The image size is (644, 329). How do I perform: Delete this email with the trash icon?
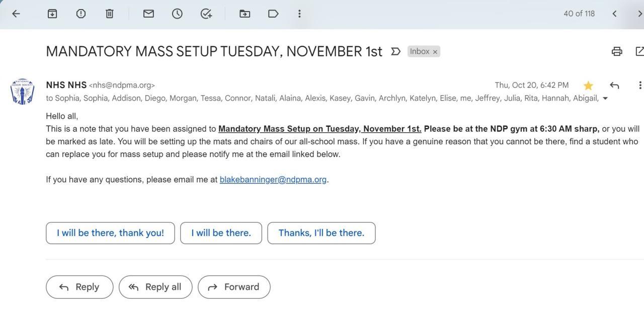[110, 14]
